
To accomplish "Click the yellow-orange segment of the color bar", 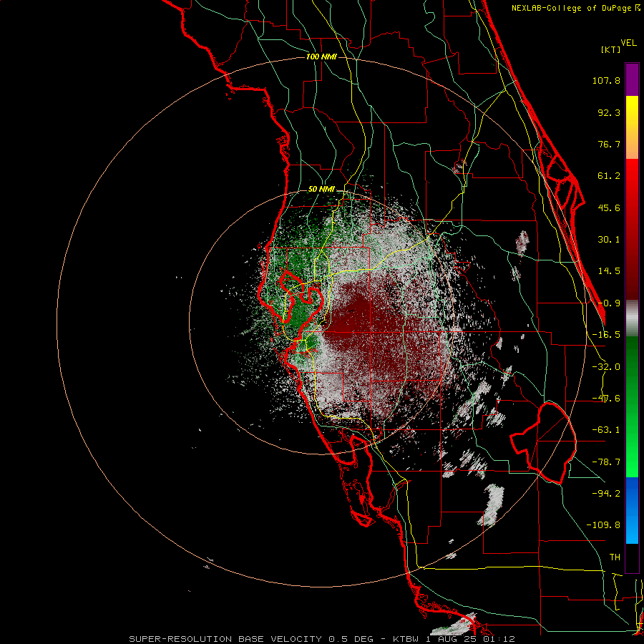I will click(x=632, y=127).
